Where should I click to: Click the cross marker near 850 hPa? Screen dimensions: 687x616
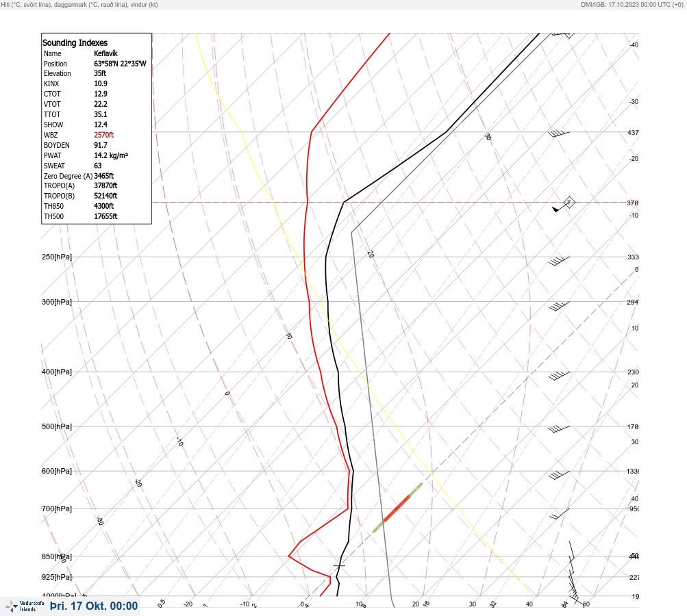point(339,565)
